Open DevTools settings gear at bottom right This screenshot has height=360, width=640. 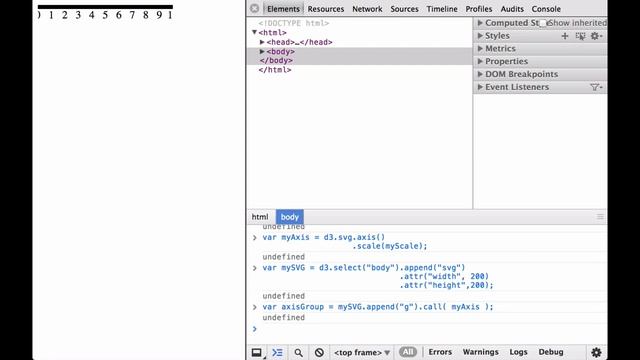point(596,352)
